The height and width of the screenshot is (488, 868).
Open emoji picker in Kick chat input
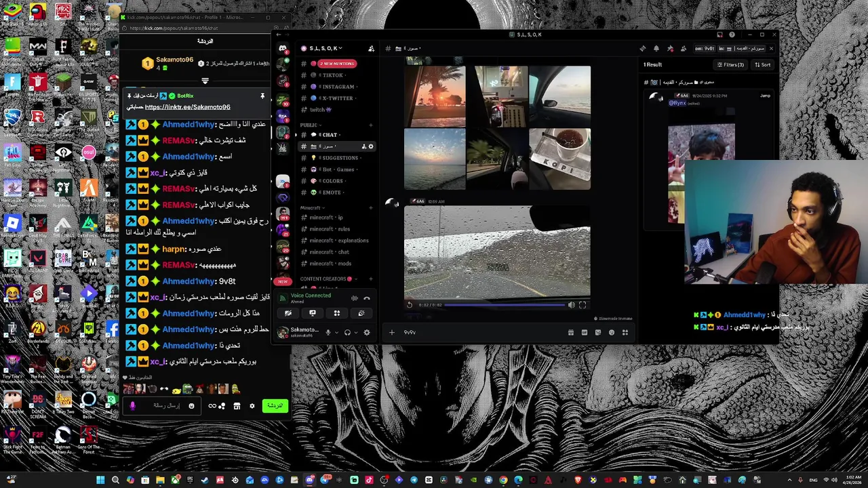pyautogui.click(x=191, y=406)
